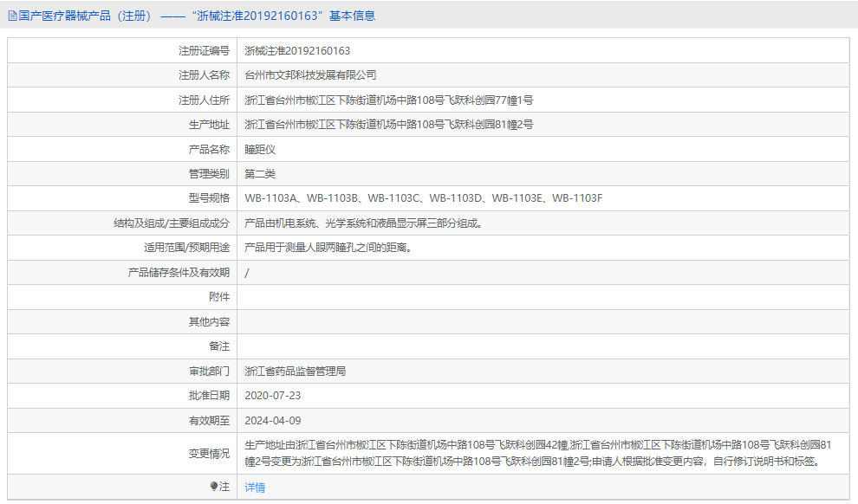Click the 变更情况 label

(209, 453)
